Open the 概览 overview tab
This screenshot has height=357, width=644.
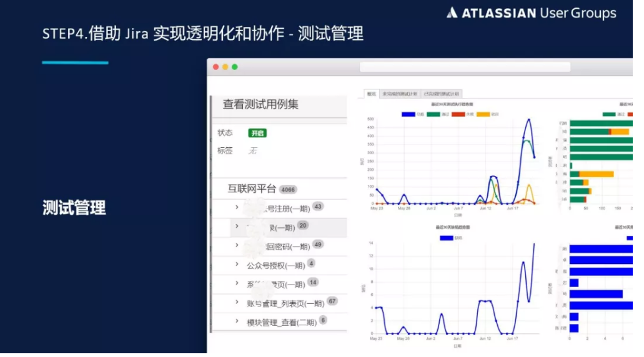click(371, 94)
